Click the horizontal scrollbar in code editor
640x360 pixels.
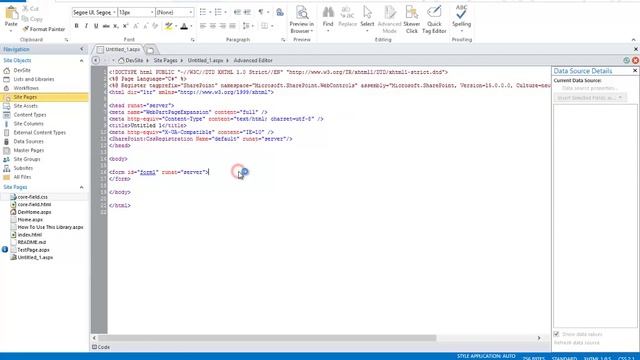point(267,338)
